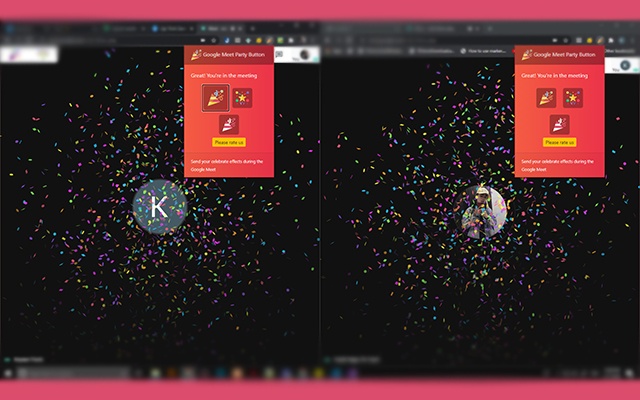Trigger the star confetti effect in left window popup
Screen dimensions: 640x400
[242, 98]
